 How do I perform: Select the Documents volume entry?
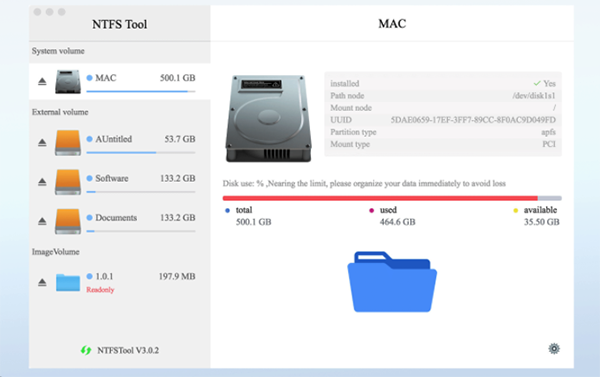119,221
